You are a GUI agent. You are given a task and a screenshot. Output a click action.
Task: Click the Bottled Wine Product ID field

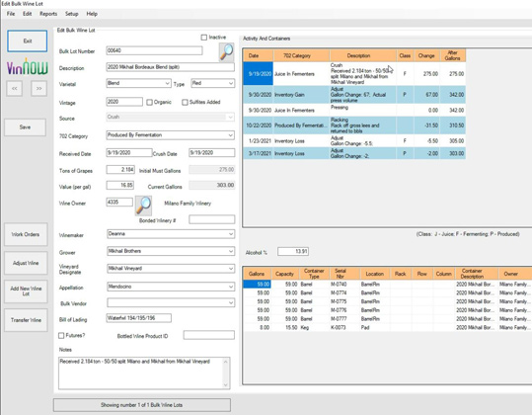tap(209, 336)
